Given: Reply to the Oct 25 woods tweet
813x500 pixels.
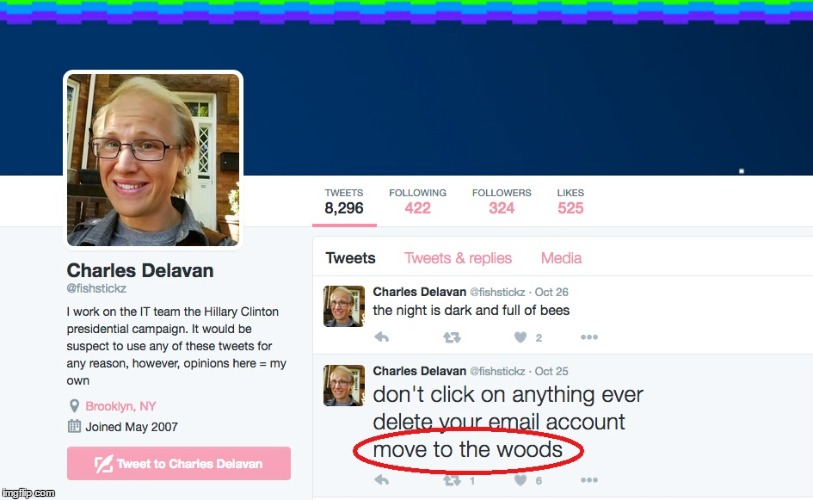Looking at the screenshot, I should pyautogui.click(x=382, y=480).
